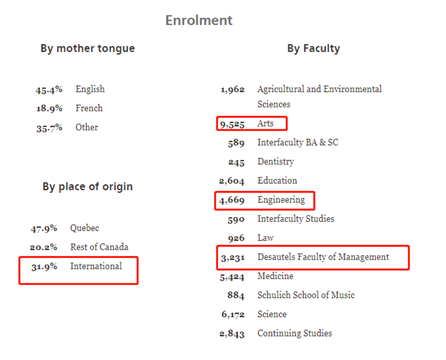Select Interfaculty BA & SC label
The height and width of the screenshot is (360, 446).
coord(298,142)
